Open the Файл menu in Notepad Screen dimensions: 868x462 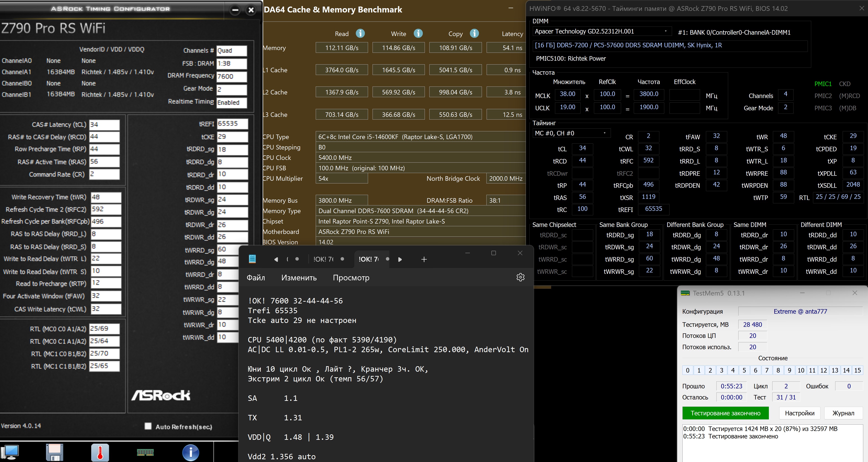[256, 277]
